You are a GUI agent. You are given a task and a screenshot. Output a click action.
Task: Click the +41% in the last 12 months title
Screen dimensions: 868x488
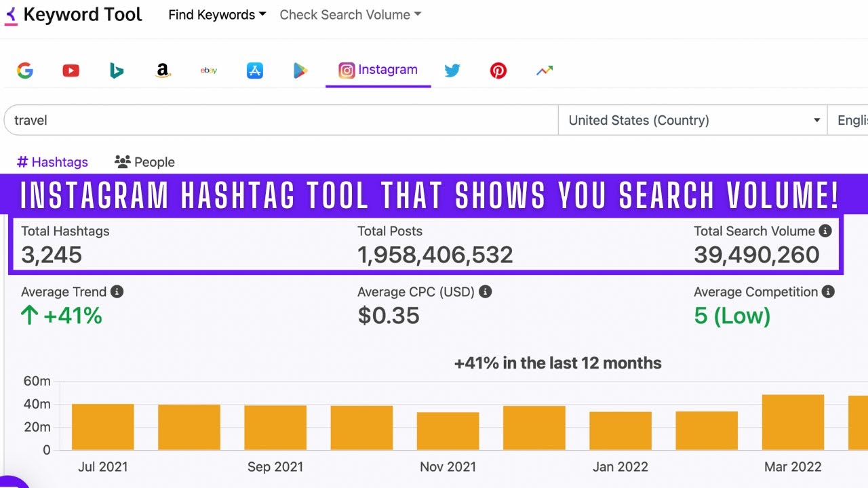point(558,363)
